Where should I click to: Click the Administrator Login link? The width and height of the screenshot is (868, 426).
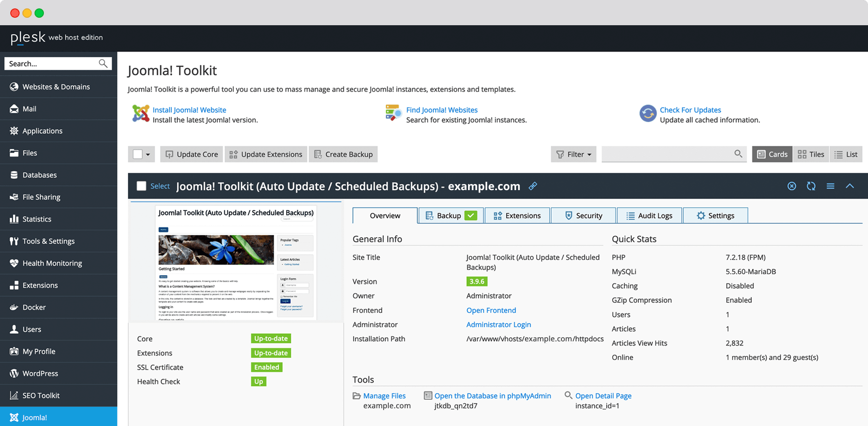click(498, 324)
